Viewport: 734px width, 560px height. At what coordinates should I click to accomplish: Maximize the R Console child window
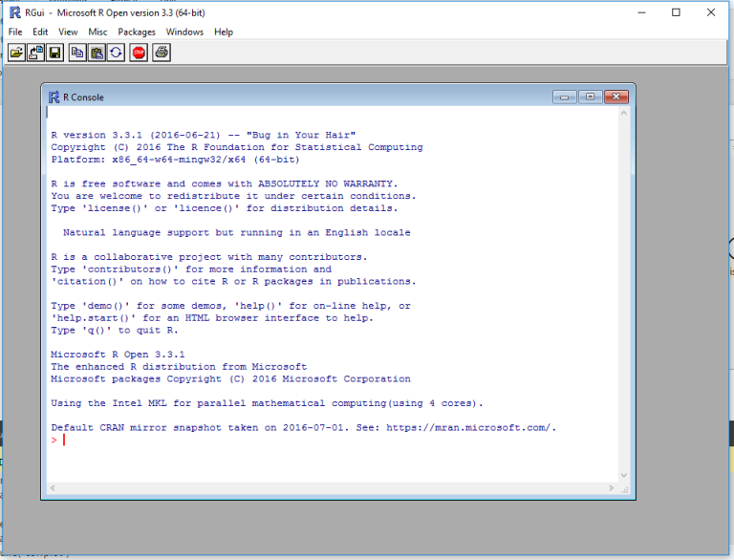(x=590, y=97)
